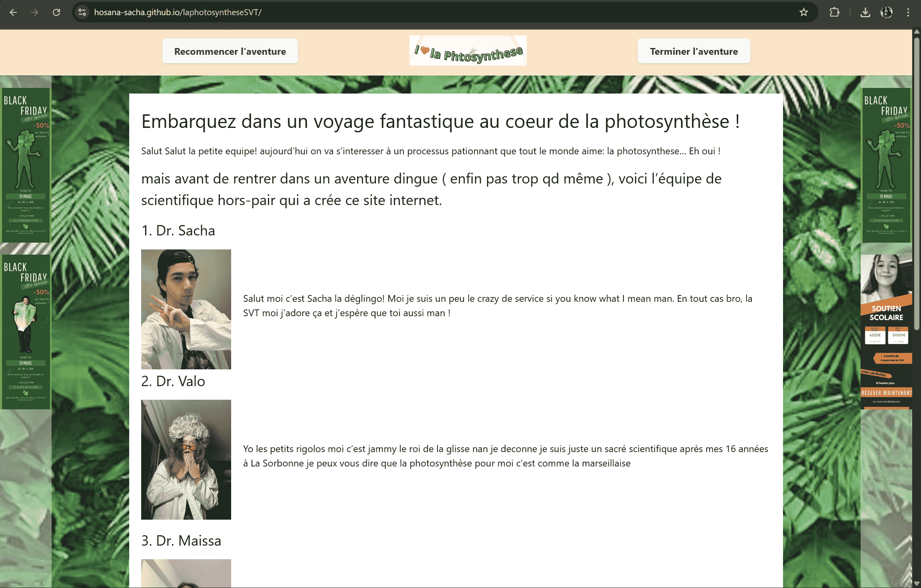Open the downloads icon in the toolbar
The image size is (921, 588).
pos(865,12)
